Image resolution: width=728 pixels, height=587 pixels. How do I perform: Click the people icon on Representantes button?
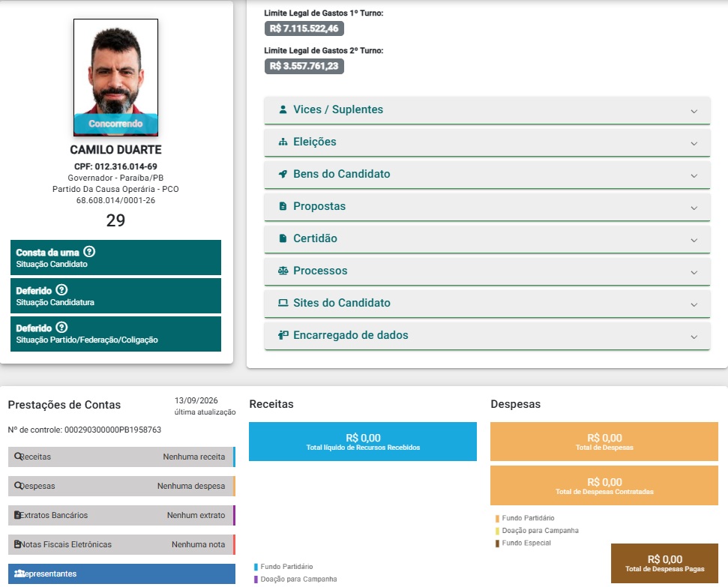pos(19,574)
